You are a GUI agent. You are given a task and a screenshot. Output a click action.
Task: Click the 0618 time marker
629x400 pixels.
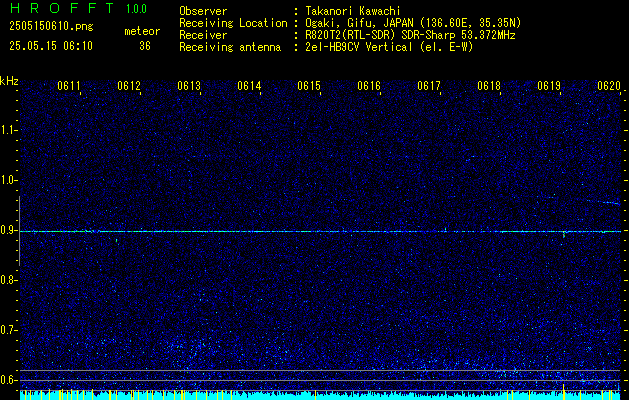click(489, 86)
